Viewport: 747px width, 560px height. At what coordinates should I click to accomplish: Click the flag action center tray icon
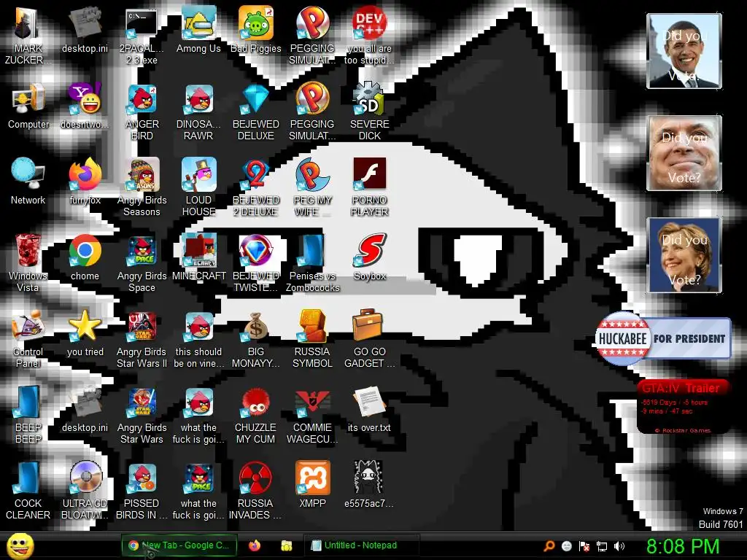pyautogui.click(x=584, y=546)
